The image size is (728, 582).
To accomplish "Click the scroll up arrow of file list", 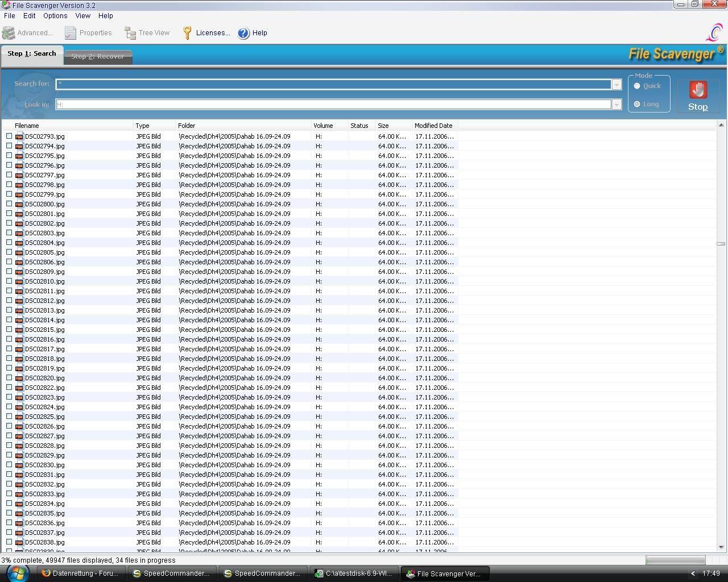I will click(721, 125).
